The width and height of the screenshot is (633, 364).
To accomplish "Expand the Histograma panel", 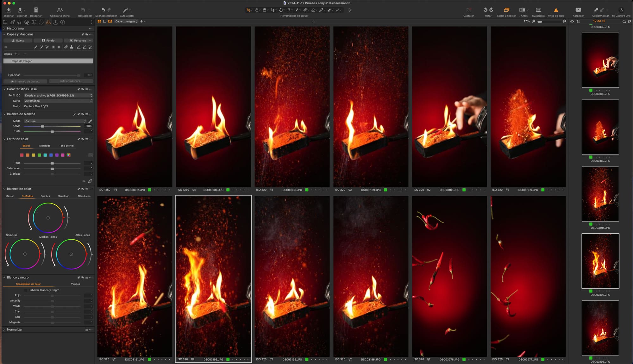I will coord(4,28).
